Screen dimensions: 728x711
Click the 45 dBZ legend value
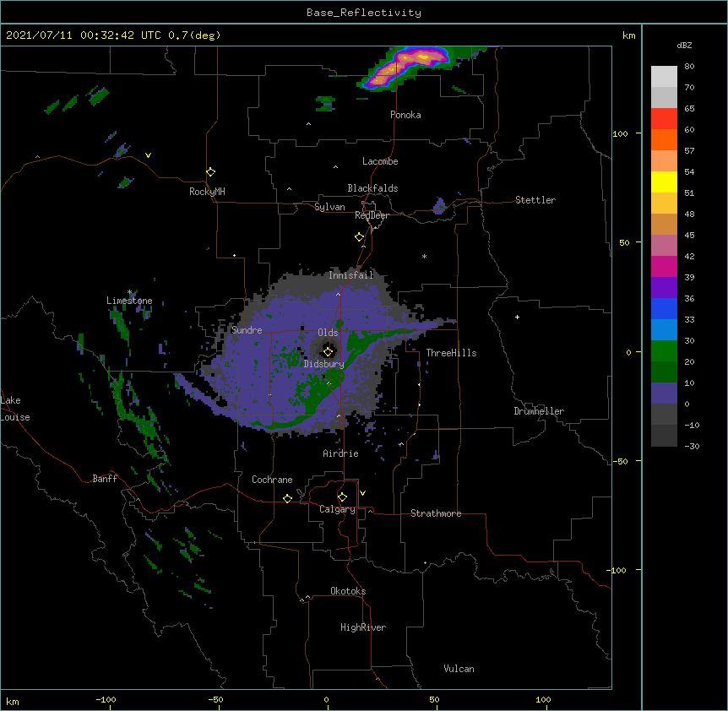[689, 236]
